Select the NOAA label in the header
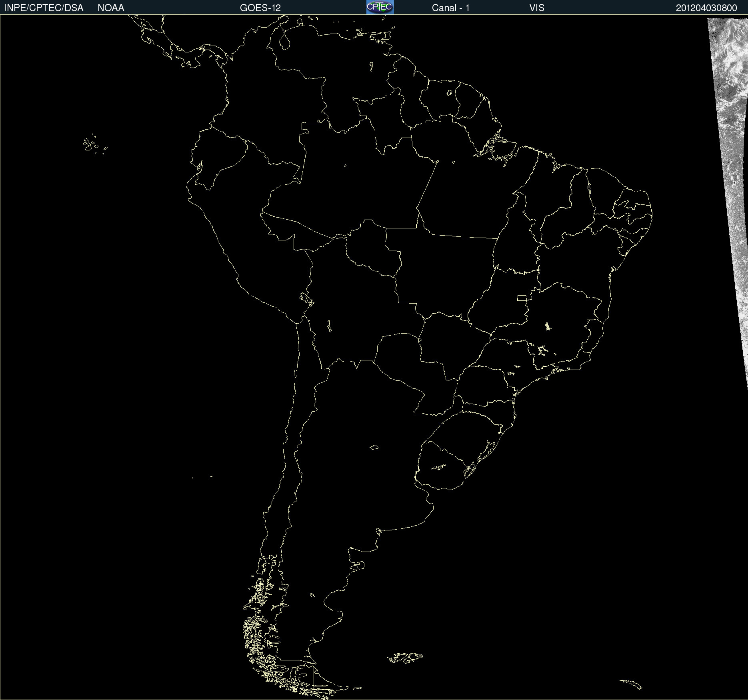Image resolution: width=748 pixels, height=700 pixels. click(x=111, y=8)
